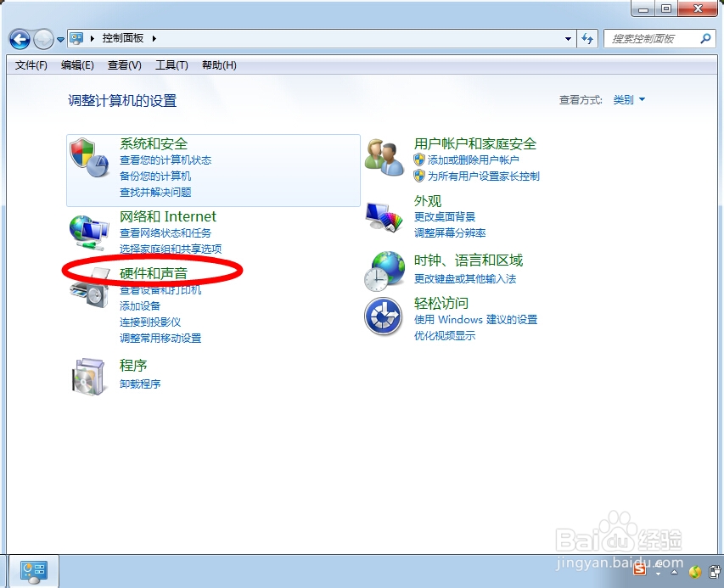
Task: Open the 系统和安全 category
Action: 154,143
